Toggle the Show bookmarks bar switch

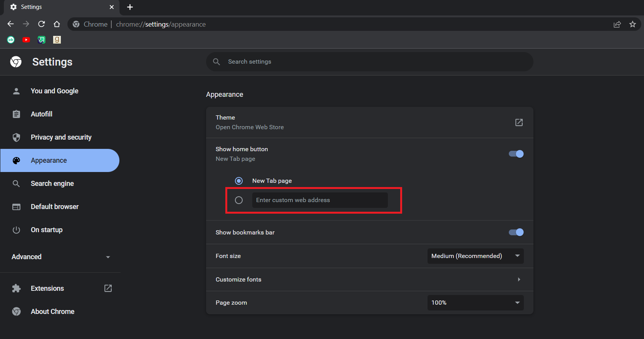[516, 232]
